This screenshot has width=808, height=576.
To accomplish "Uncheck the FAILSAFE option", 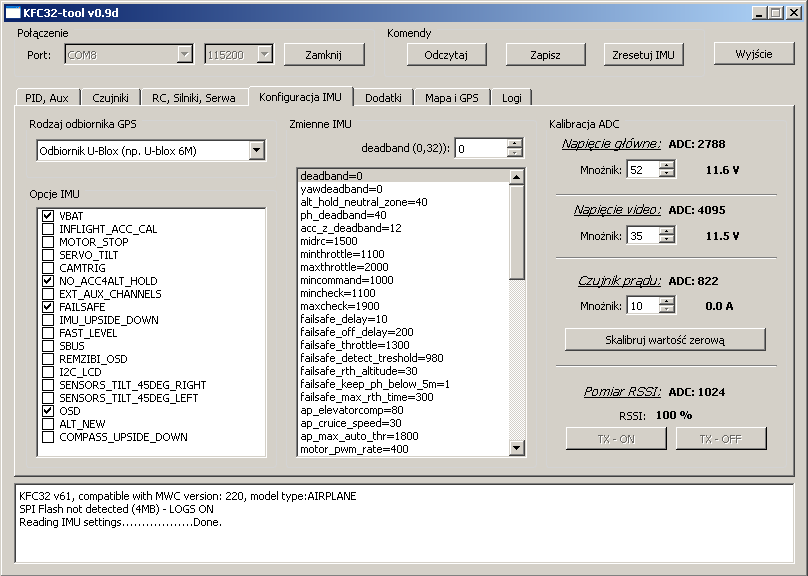I will 48,307.
